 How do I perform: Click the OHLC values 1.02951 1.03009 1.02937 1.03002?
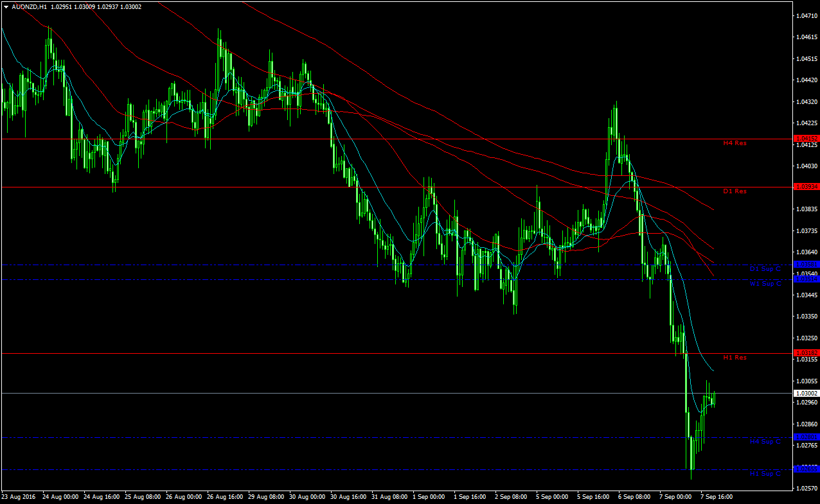(x=96, y=6)
